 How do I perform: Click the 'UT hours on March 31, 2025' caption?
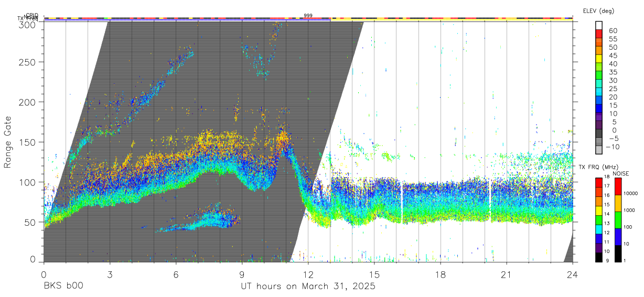pos(308,287)
